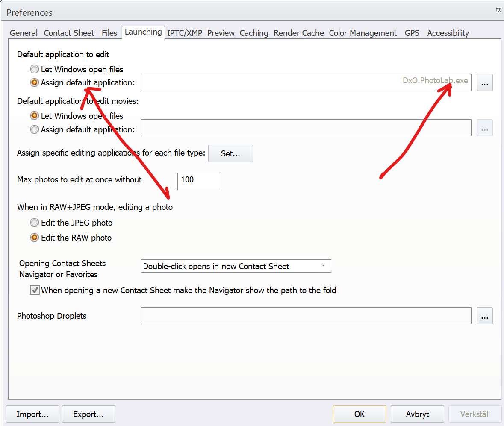Open the Color Management tab
Screen dimensions: 504x426
(x=363, y=33)
